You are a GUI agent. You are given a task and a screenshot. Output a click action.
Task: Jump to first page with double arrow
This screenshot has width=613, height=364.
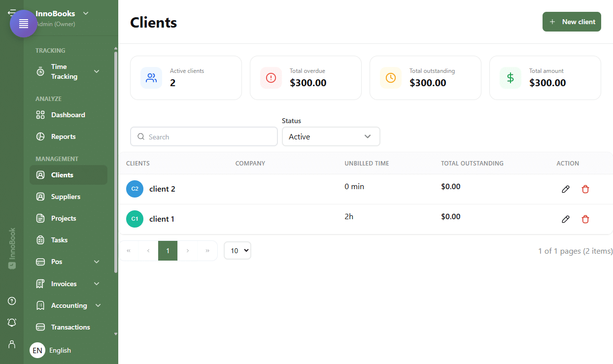[x=129, y=251]
